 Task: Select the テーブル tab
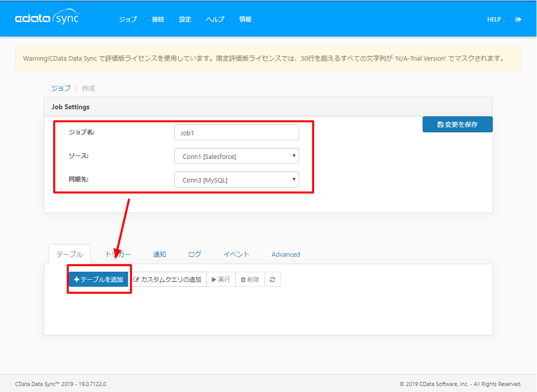70,254
